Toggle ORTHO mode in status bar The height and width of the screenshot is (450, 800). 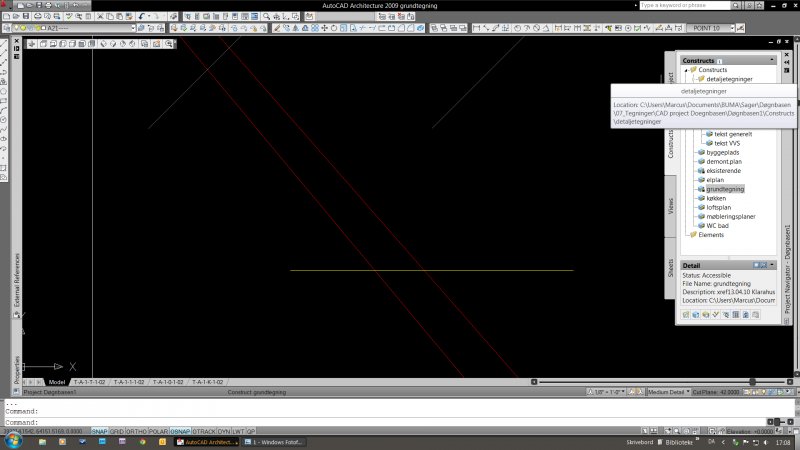tap(134, 431)
